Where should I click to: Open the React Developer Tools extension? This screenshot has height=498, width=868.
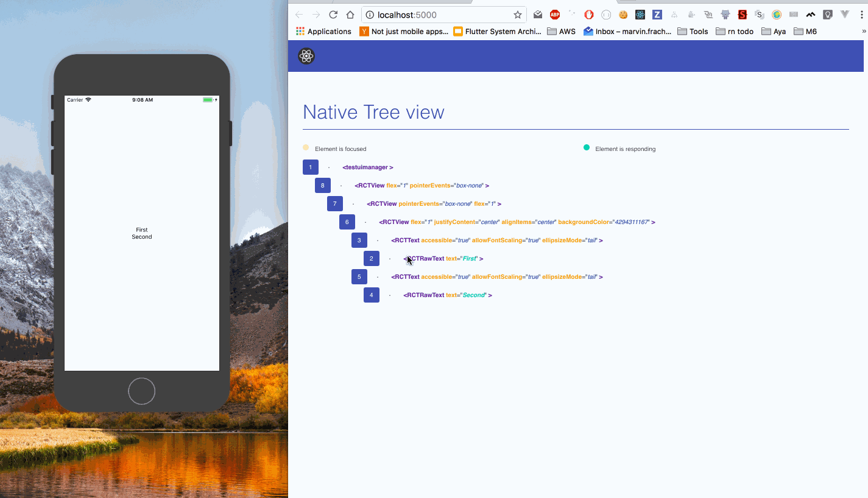[640, 15]
